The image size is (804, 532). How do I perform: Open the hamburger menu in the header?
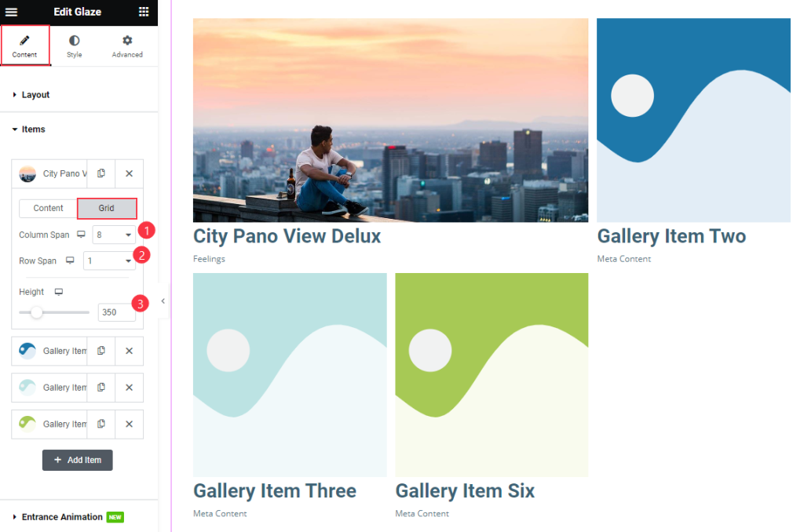pos(11,12)
